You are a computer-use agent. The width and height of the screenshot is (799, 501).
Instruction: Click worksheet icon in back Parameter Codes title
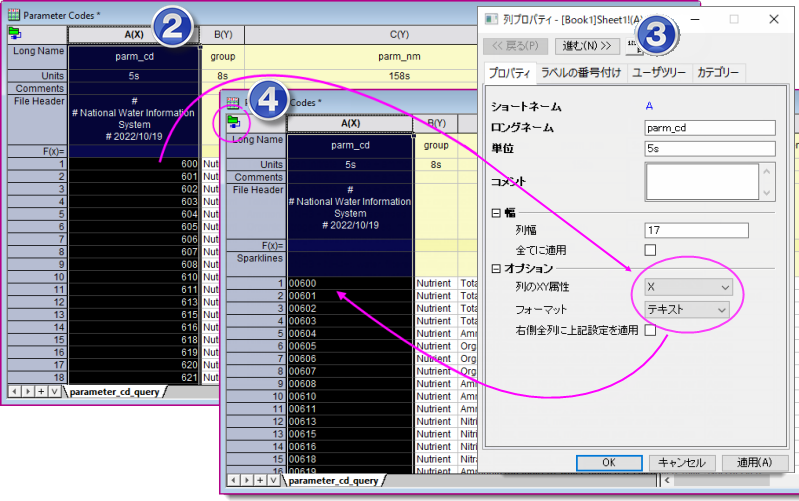tap(14, 15)
